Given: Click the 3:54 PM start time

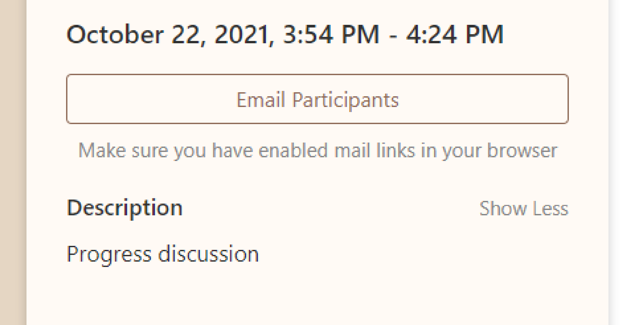Looking at the screenshot, I should point(331,34).
